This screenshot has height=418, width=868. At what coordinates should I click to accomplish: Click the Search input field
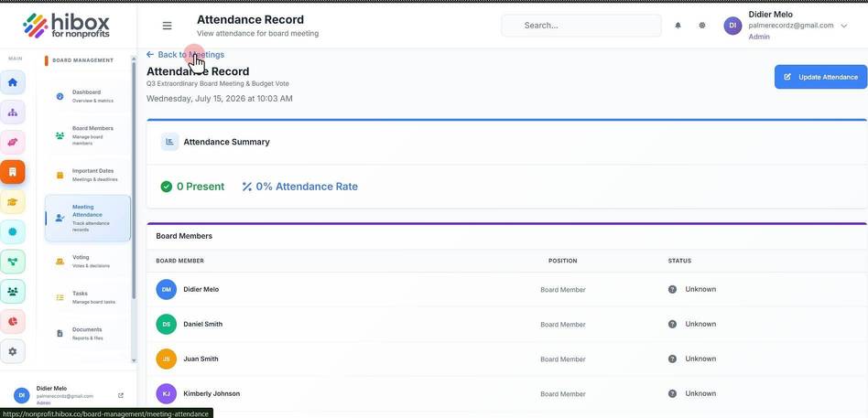click(581, 26)
